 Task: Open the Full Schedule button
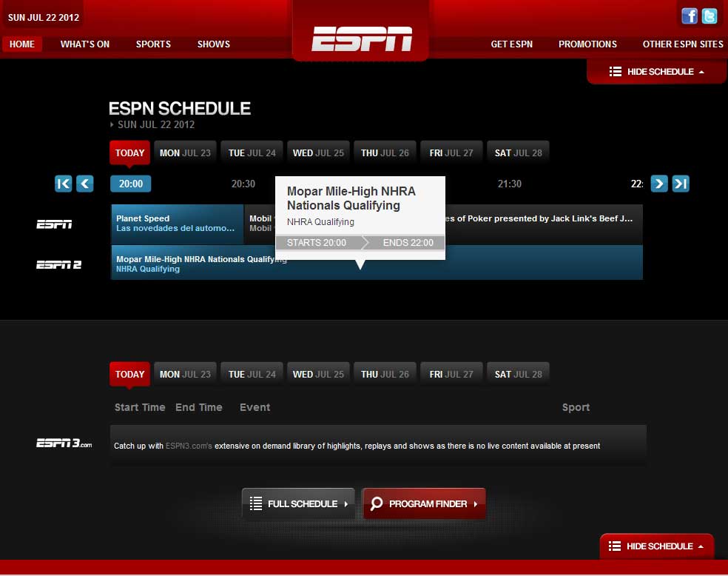299,503
